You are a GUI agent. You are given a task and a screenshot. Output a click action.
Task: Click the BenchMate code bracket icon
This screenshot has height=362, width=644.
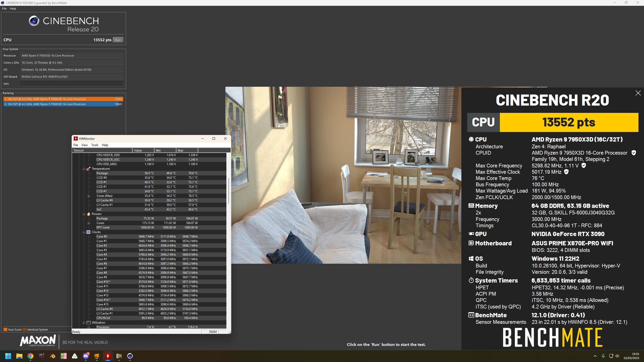click(471, 315)
